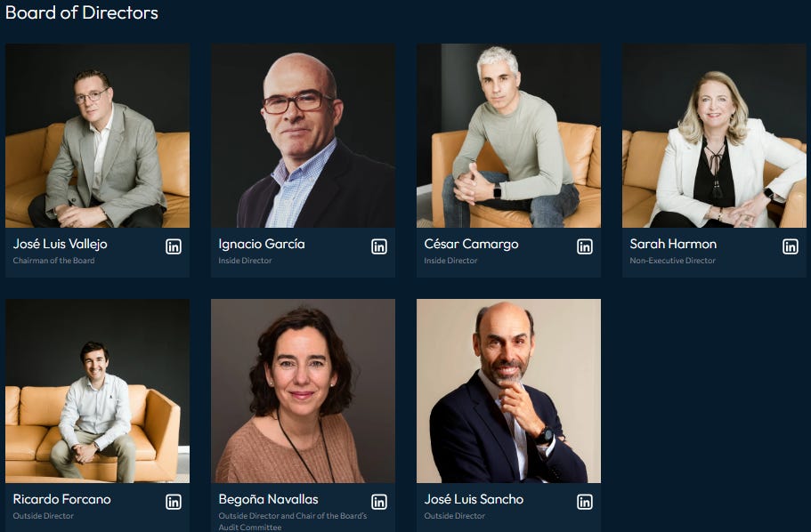Select the Begoña Navallas name text
811x532 pixels.
point(269,499)
